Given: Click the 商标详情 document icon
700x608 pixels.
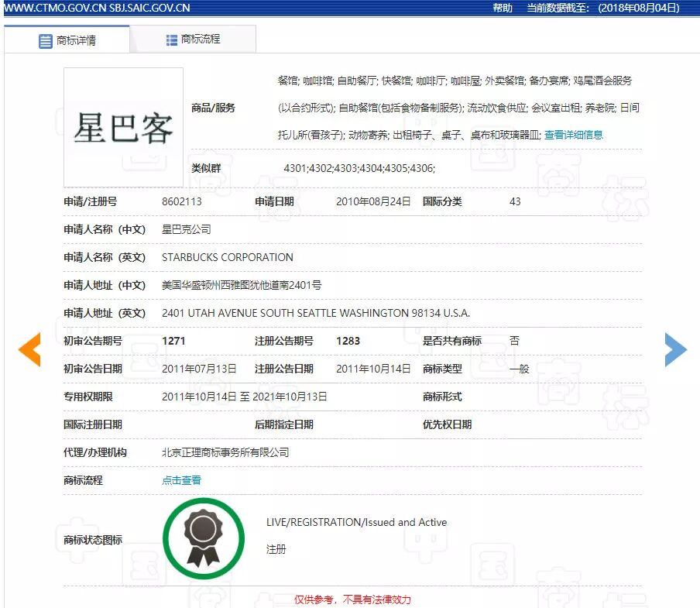Looking at the screenshot, I should point(45,41).
